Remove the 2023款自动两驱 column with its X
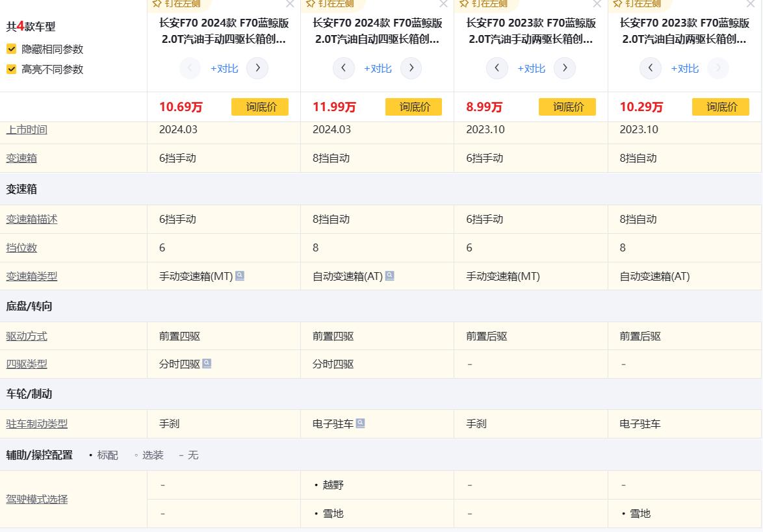The height and width of the screenshot is (532, 763). click(x=751, y=4)
